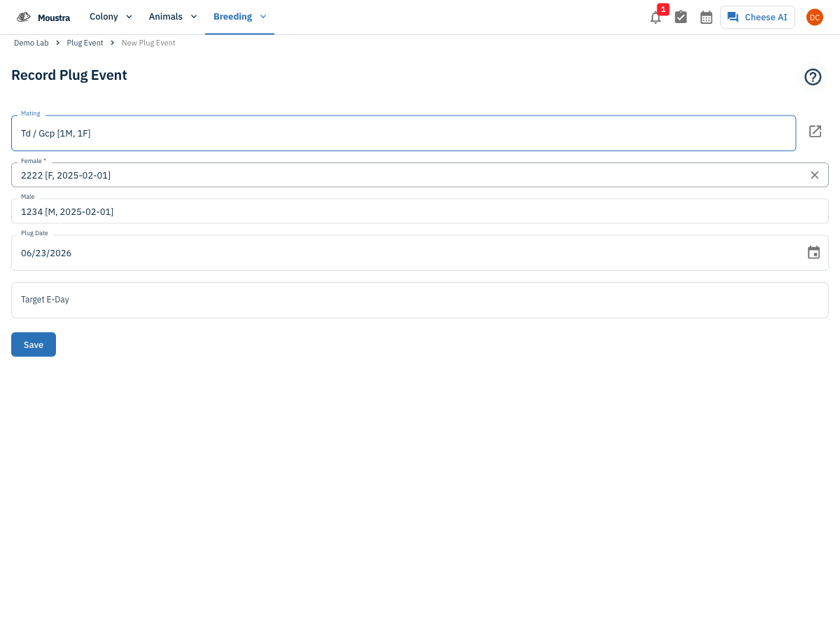Image resolution: width=840 pixels, height=628 pixels.
Task: Click the Target E-Day field
Action: 420,300
